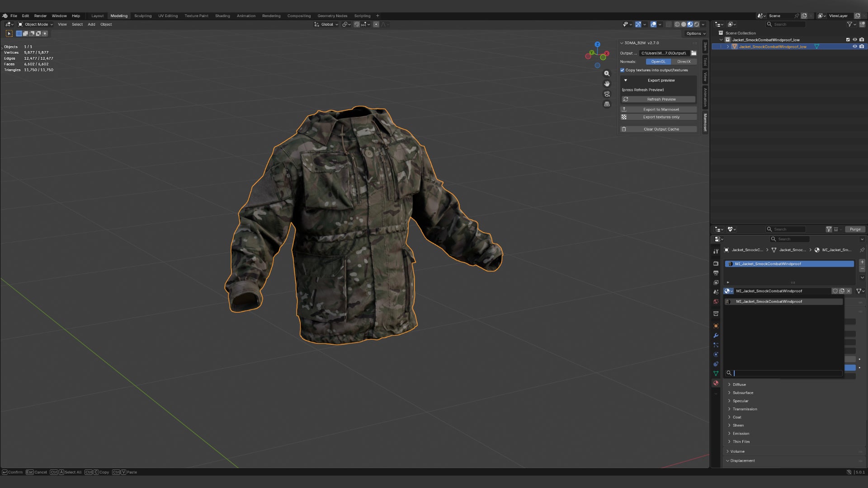Open the Object Mode dropdown
The width and height of the screenshot is (868, 488).
35,24
